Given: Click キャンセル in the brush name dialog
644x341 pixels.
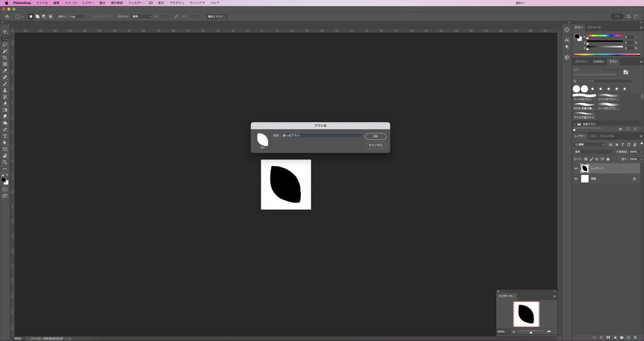Looking at the screenshot, I should click(x=376, y=145).
